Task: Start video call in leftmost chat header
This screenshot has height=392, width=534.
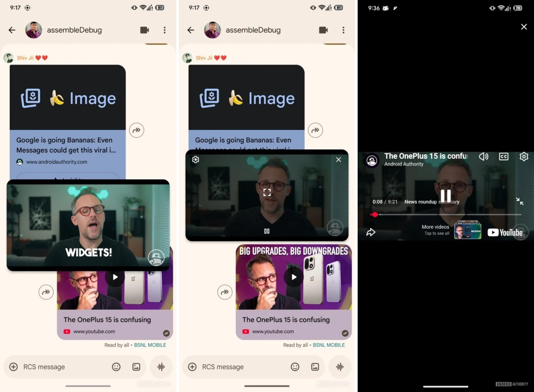Action: pos(145,30)
